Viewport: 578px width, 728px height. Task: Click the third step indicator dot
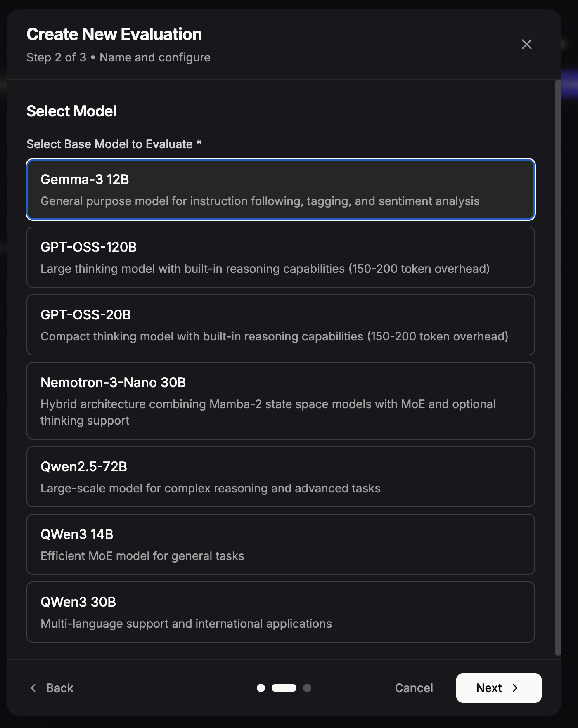307,688
